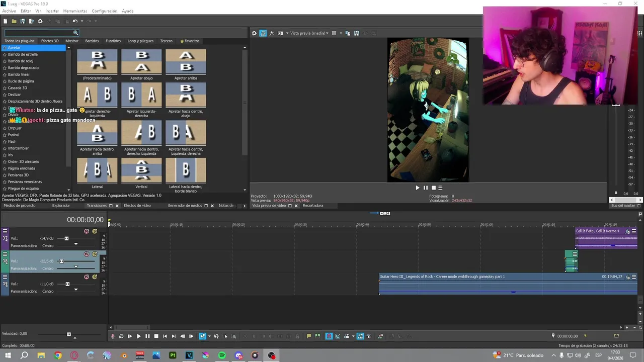Open the undo history dropdown arrow
The height and width of the screenshot is (362, 644).
click(x=81, y=21)
